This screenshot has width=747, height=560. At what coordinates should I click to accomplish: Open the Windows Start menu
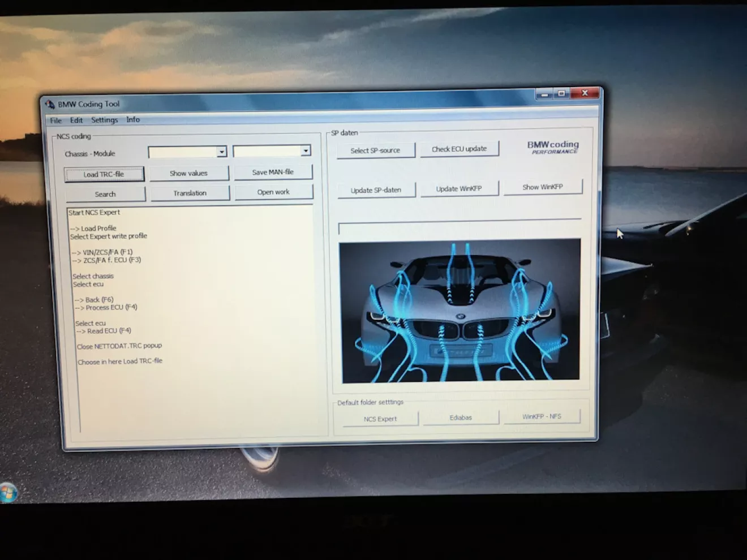(x=8, y=492)
